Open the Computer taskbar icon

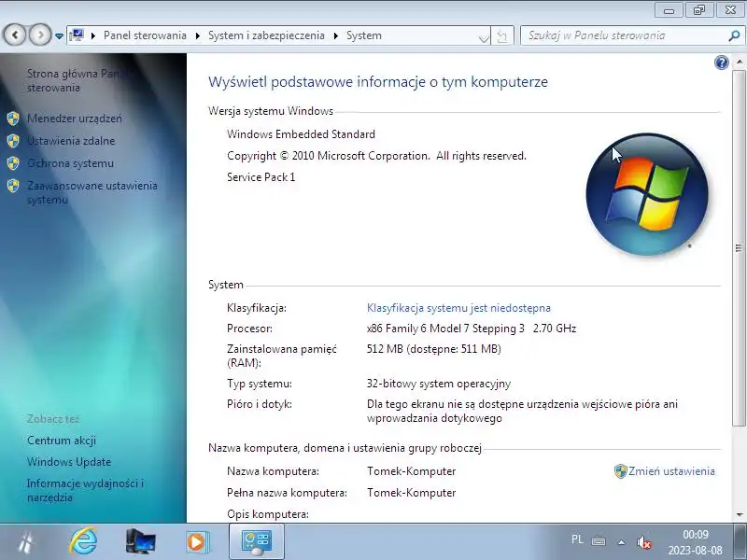pos(141,541)
